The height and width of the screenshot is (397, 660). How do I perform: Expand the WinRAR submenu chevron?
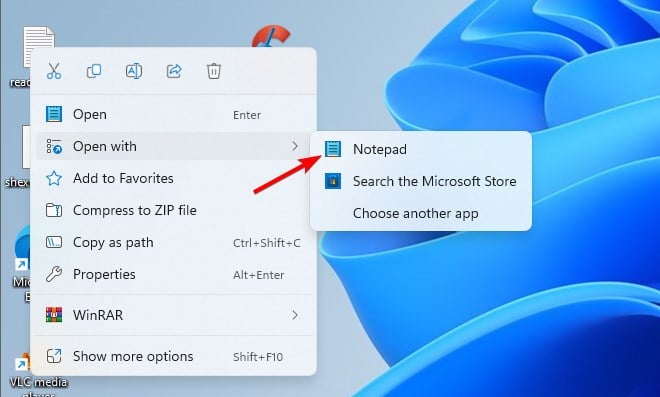click(x=295, y=314)
